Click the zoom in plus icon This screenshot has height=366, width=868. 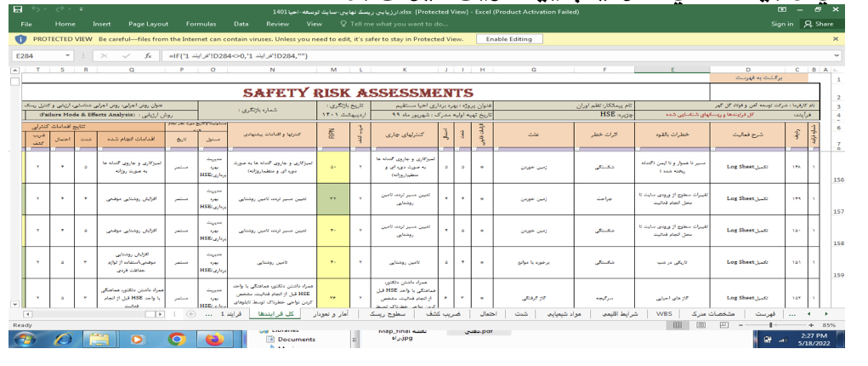coord(811,325)
